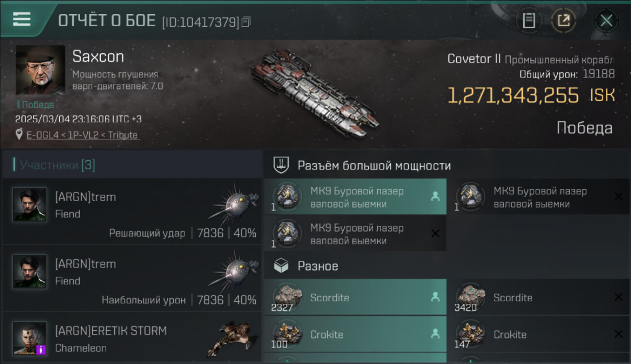Click the person icon on Crokite 100
This screenshot has height=364, width=631.
[435, 334]
